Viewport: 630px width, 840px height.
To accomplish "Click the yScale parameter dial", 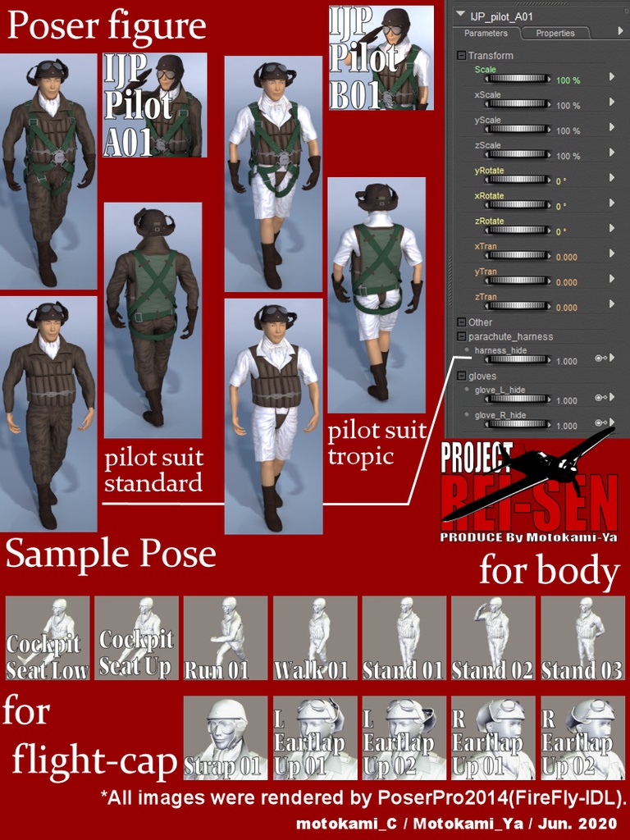I will tap(518, 130).
